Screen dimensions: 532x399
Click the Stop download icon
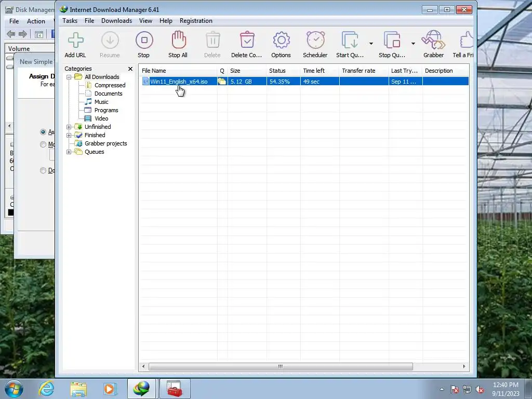tap(144, 41)
